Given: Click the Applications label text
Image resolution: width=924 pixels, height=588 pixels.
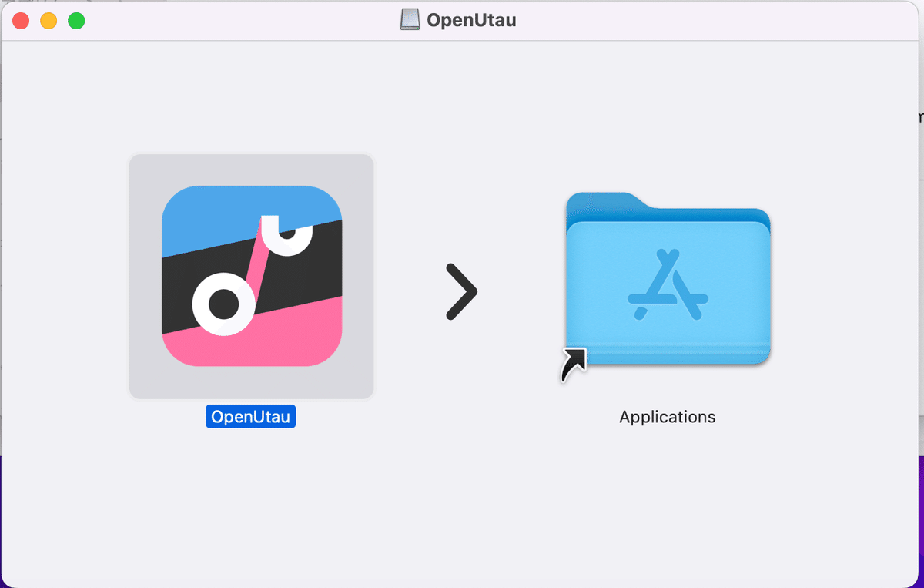Looking at the screenshot, I should coord(668,417).
